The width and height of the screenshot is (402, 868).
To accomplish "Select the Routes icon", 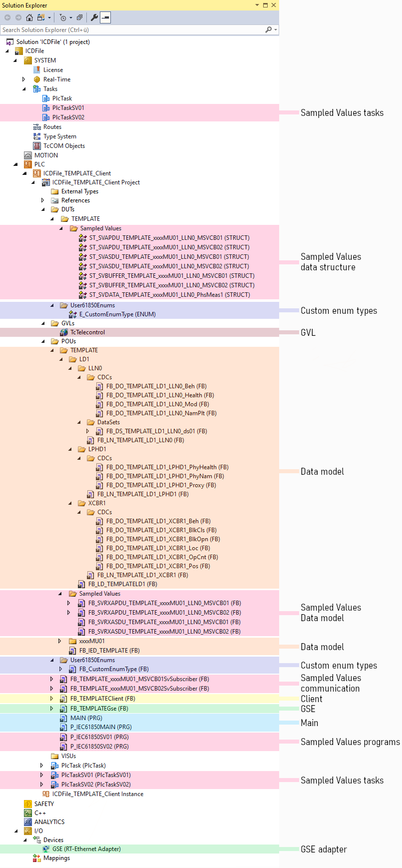I will pos(37,127).
